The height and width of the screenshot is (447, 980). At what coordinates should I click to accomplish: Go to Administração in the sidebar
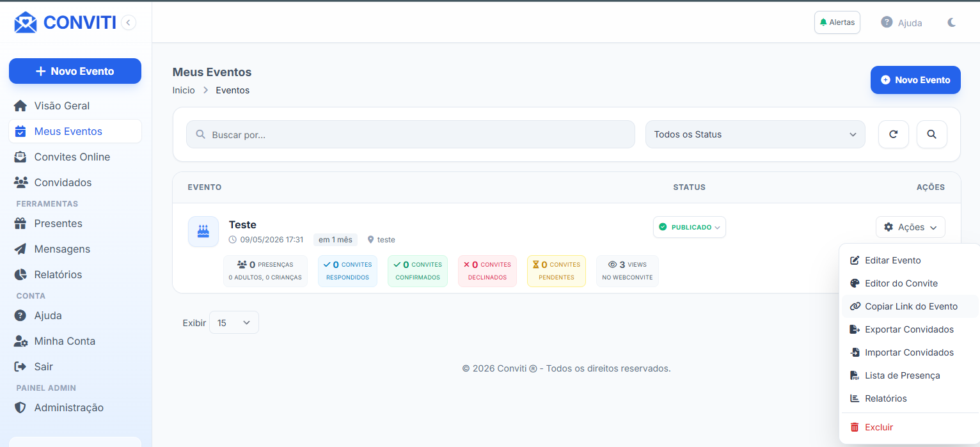pos(68,407)
